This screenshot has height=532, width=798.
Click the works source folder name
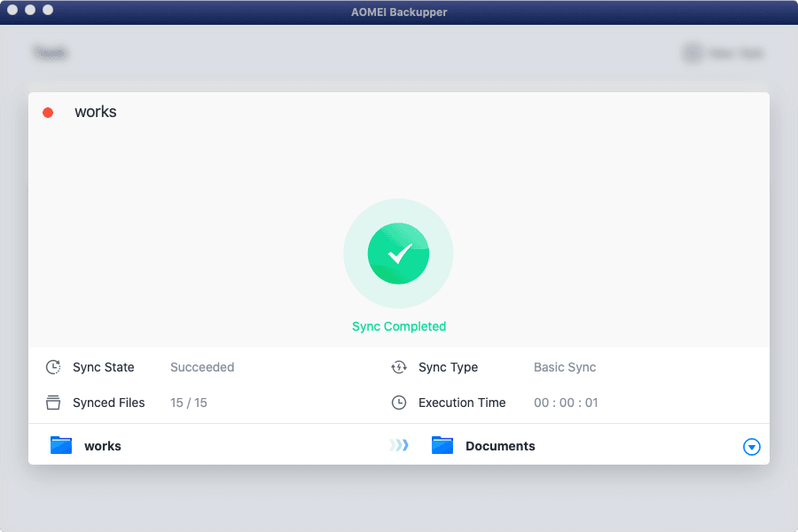103,446
